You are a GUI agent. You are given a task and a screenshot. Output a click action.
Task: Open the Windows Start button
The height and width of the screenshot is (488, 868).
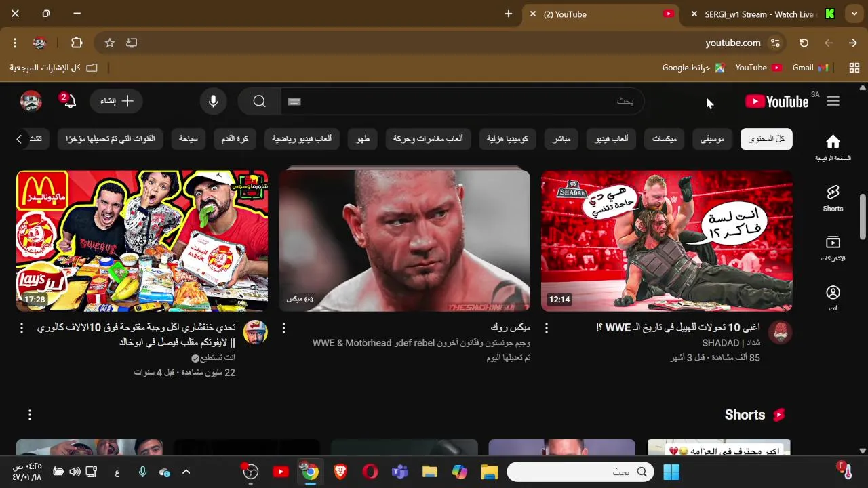pyautogui.click(x=671, y=472)
